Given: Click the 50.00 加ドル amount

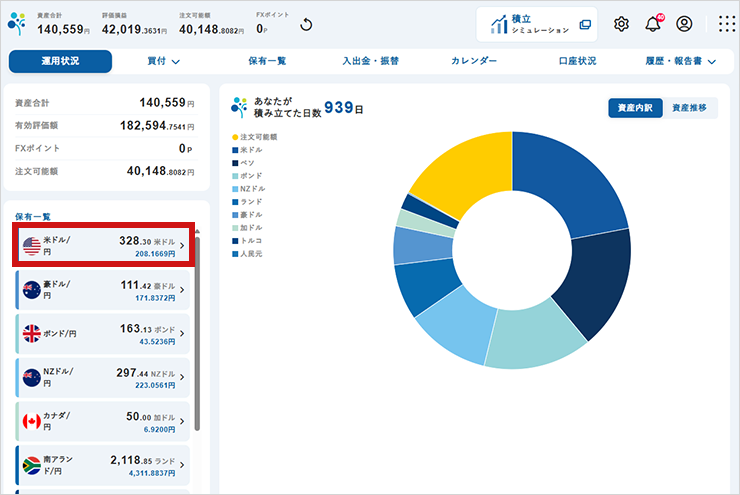Looking at the screenshot, I should click(x=151, y=417).
